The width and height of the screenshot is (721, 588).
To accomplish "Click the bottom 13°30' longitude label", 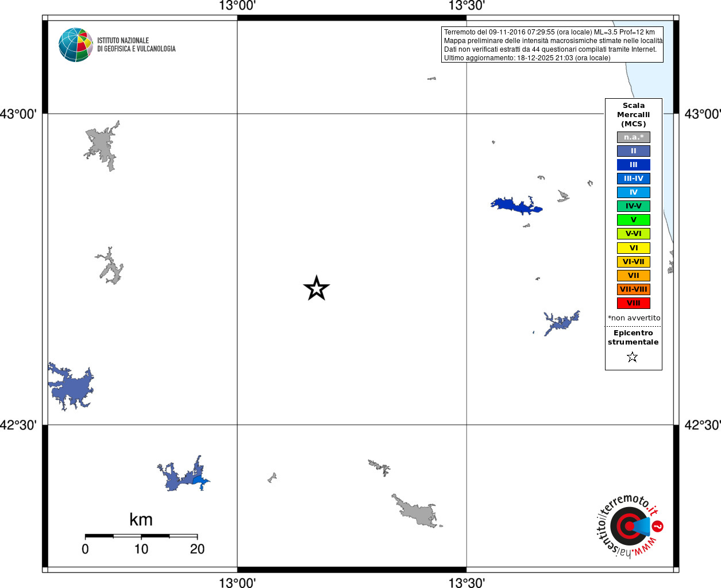I will point(466,582).
